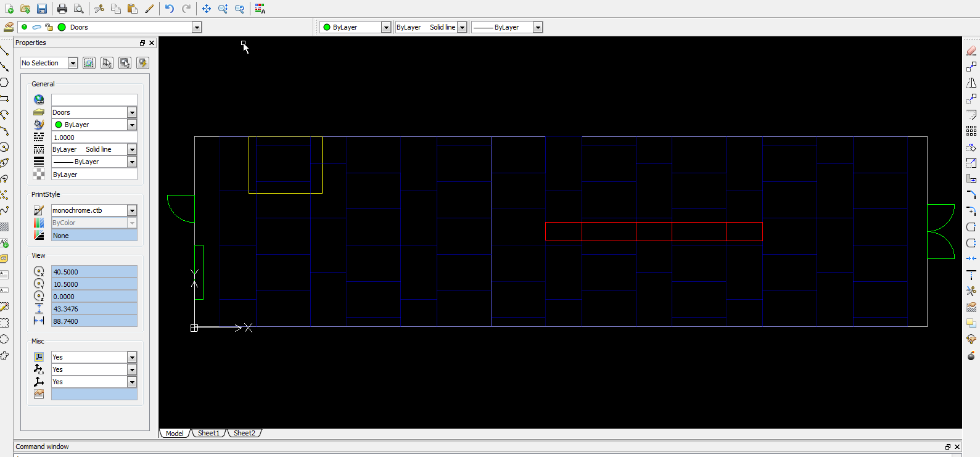
Task: Click the Doors layer green color swatch
Action: point(62,27)
